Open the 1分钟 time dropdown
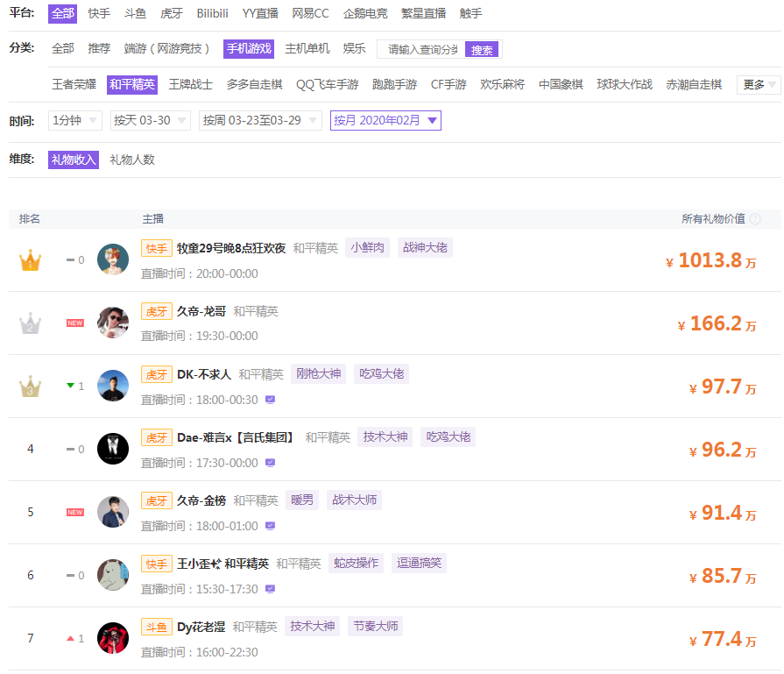The width and height of the screenshot is (784, 674). tap(75, 121)
